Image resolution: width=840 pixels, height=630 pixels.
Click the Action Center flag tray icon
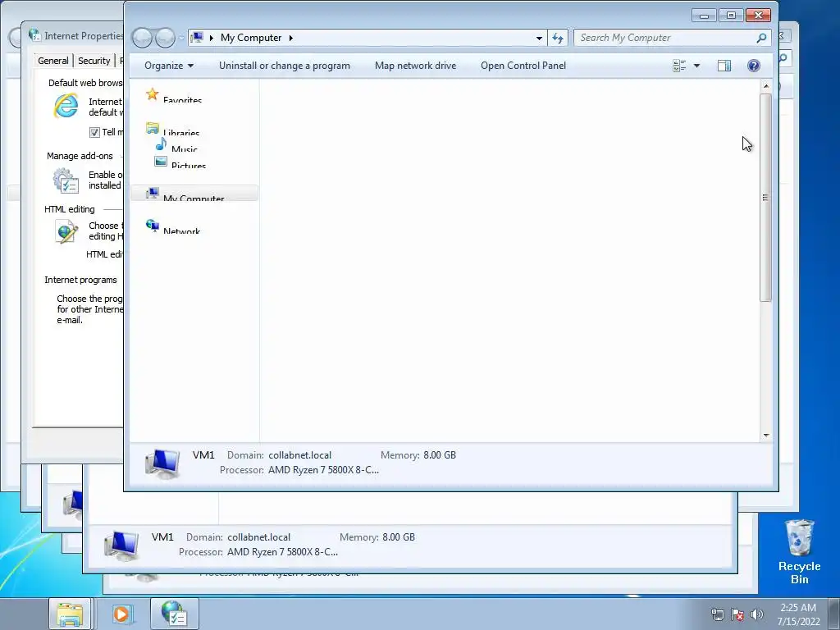click(x=737, y=614)
